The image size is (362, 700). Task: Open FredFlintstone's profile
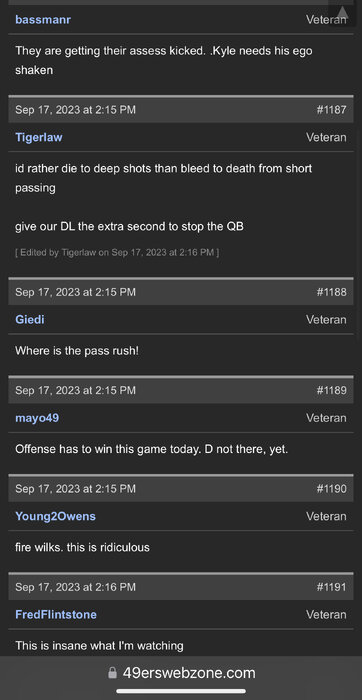pyautogui.click(x=56, y=614)
